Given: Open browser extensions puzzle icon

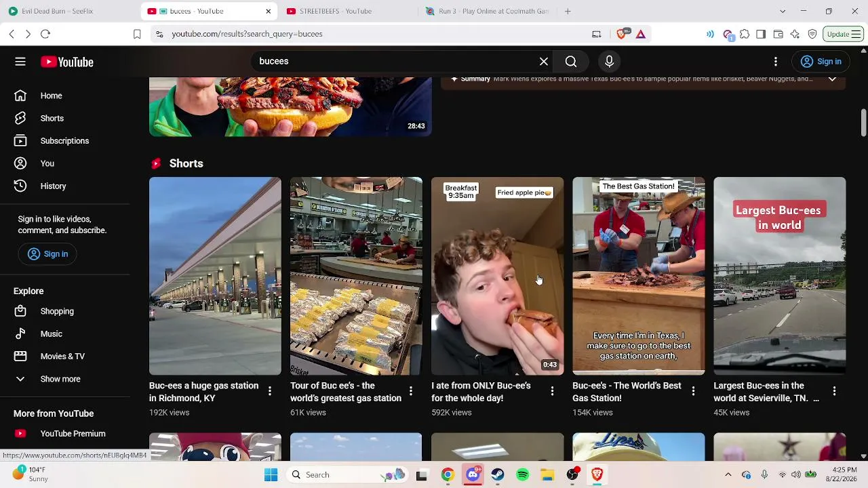Looking at the screenshot, I should pos(745,34).
